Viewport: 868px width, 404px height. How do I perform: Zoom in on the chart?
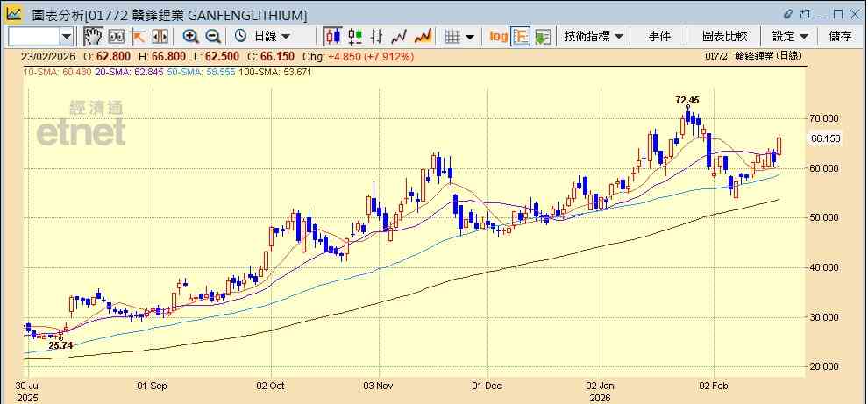[x=191, y=37]
